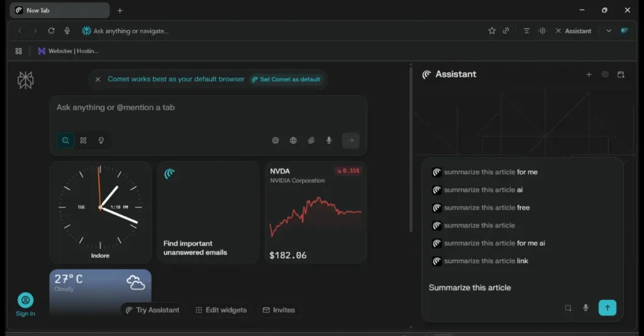This screenshot has height=336, width=644.
Task: Open the NVDA stock widget
Action: click(x=316, y=212)
